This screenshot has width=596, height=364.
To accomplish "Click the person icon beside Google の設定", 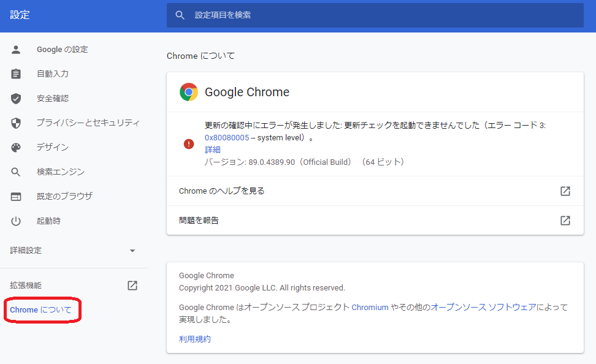I will (16, 50).
